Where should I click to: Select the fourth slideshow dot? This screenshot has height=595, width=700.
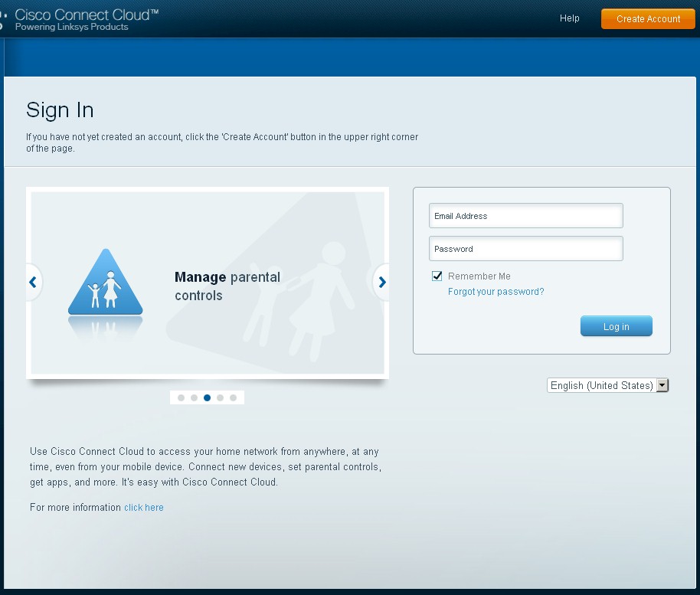tap(220, 397)
